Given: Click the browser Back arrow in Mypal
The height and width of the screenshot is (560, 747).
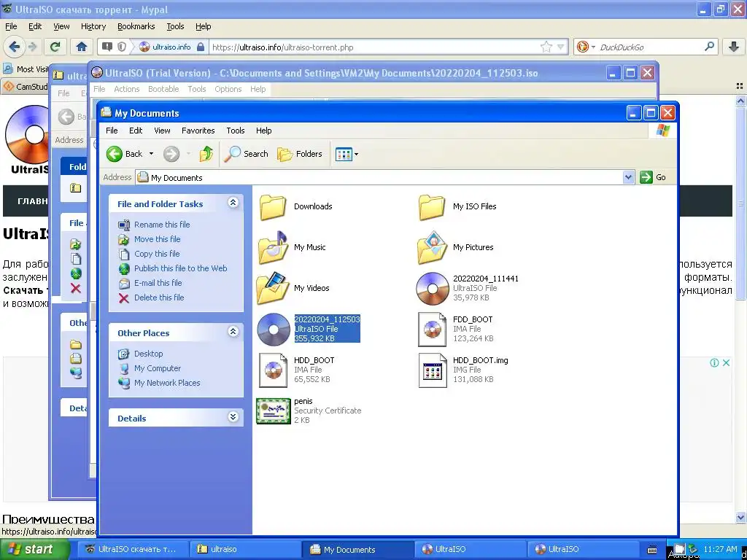Looking at the screenshot, I should coord(15,47).
